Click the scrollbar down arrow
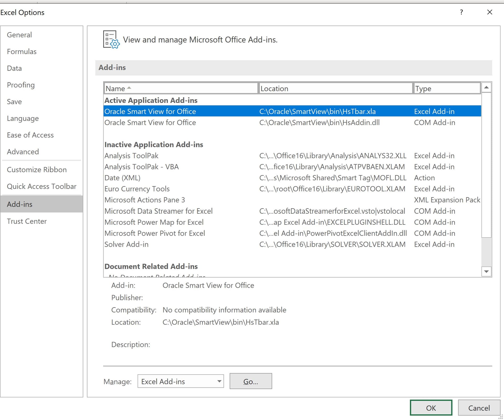 487,272
